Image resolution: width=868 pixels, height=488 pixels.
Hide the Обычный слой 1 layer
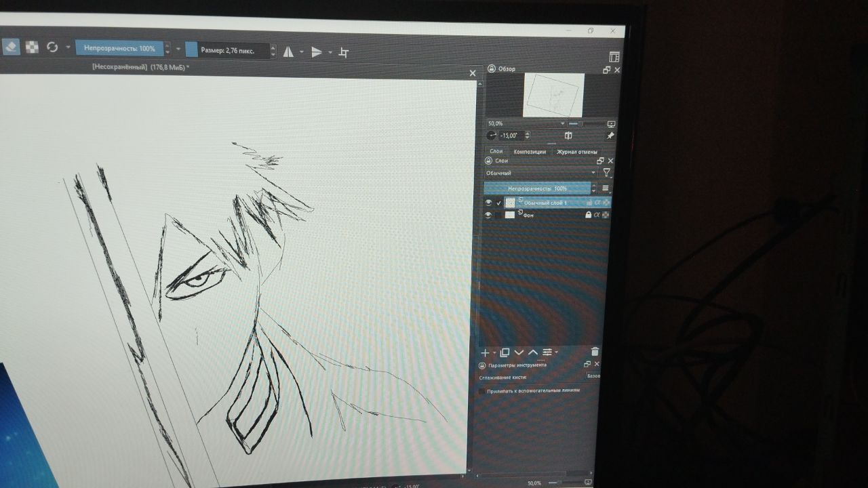(488, 202)
